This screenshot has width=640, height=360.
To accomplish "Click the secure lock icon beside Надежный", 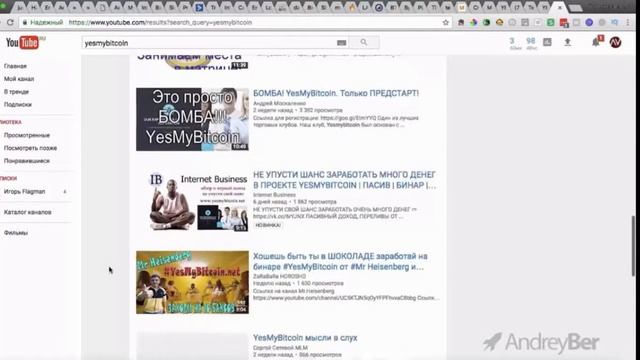I will point(25,22).
